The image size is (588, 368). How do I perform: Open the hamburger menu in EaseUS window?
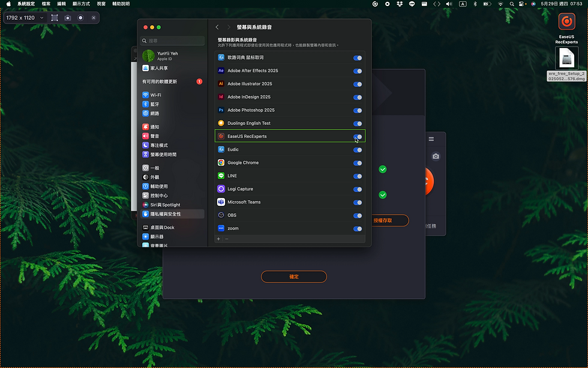click(431, 139)
